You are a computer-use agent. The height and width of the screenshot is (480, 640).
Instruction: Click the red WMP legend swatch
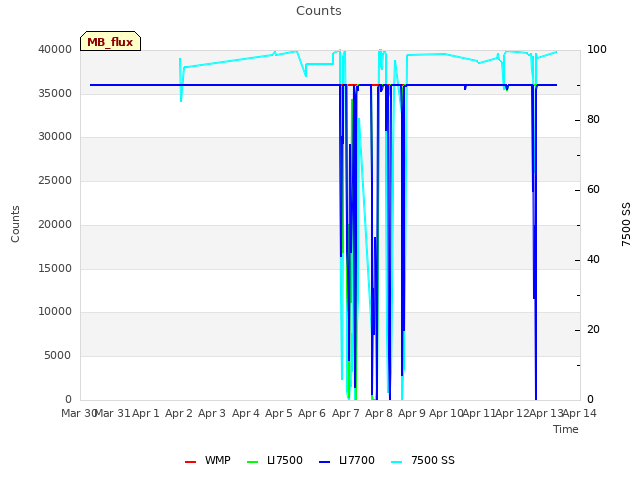[x=190, y=462]
